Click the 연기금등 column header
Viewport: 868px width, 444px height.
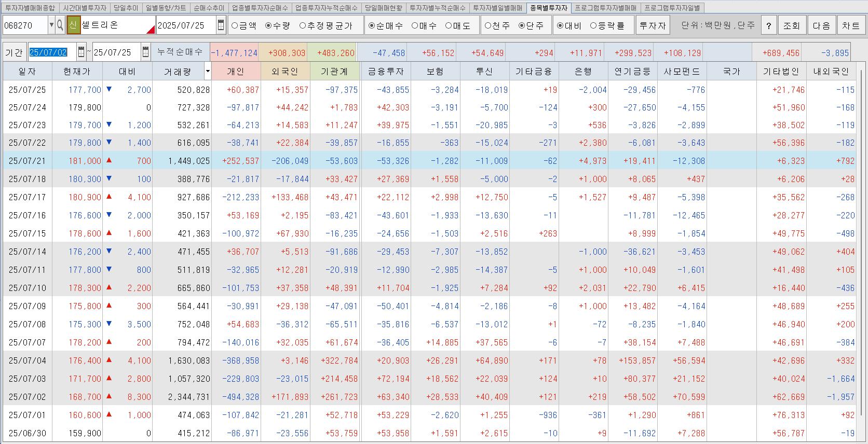coord(633,71)
